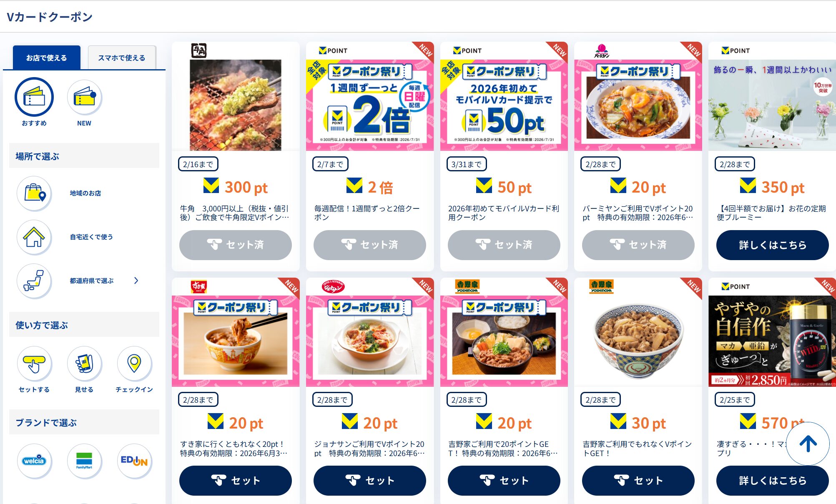Viewport: 836px width, 504px height.
Task: Click the scroll-to-top arrow button
Action: [x=808, y=444]
